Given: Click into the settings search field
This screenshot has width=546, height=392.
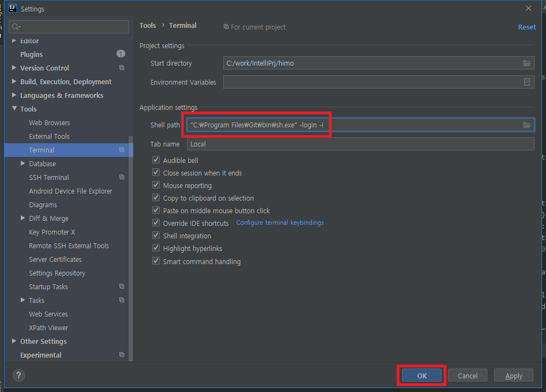Looking at the screenshot, I should pos(69,27).
